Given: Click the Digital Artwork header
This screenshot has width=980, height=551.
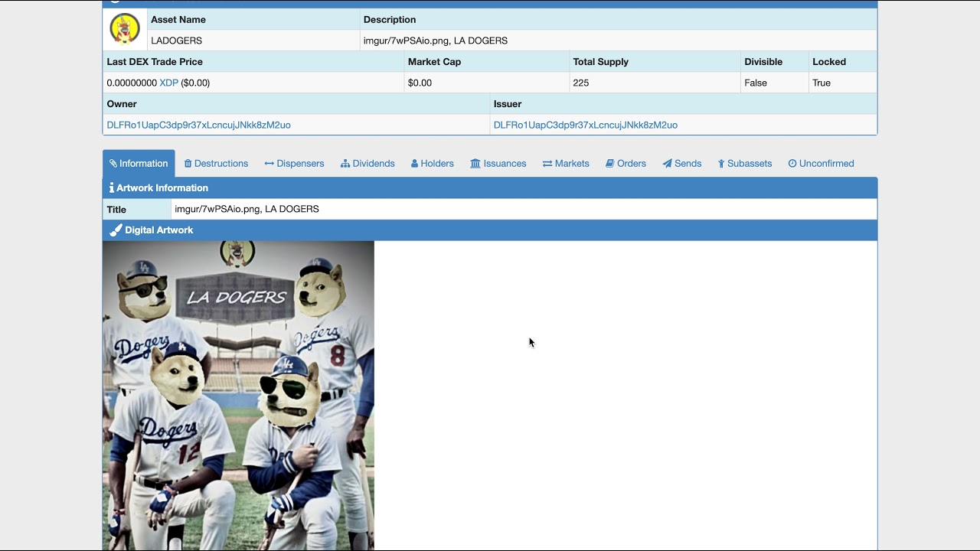Looking at the screenshot, I should 490,230.
